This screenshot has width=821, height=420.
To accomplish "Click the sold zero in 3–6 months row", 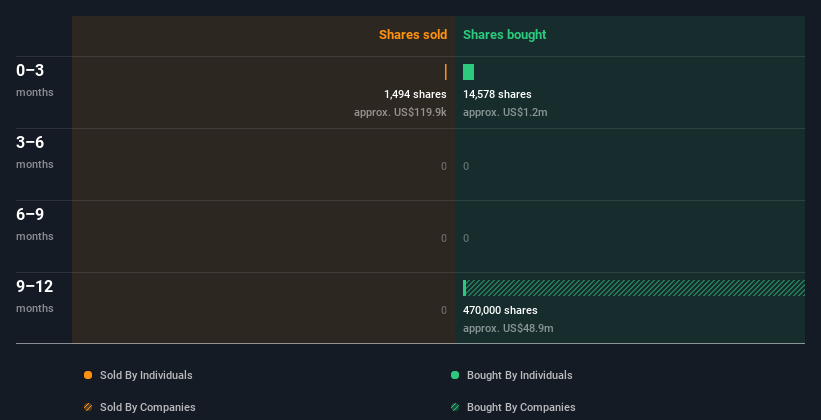I will (x=444, y=167).
